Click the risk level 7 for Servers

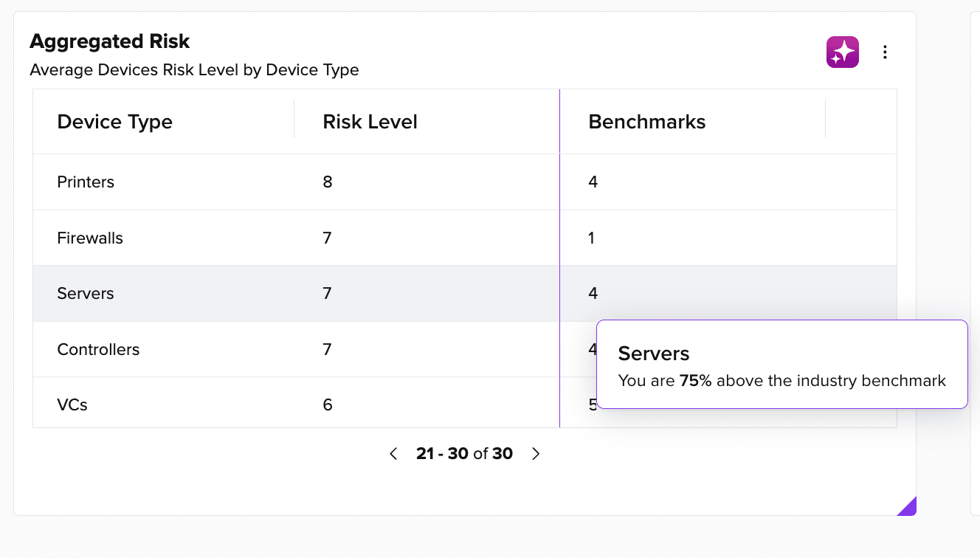(327, 294)
